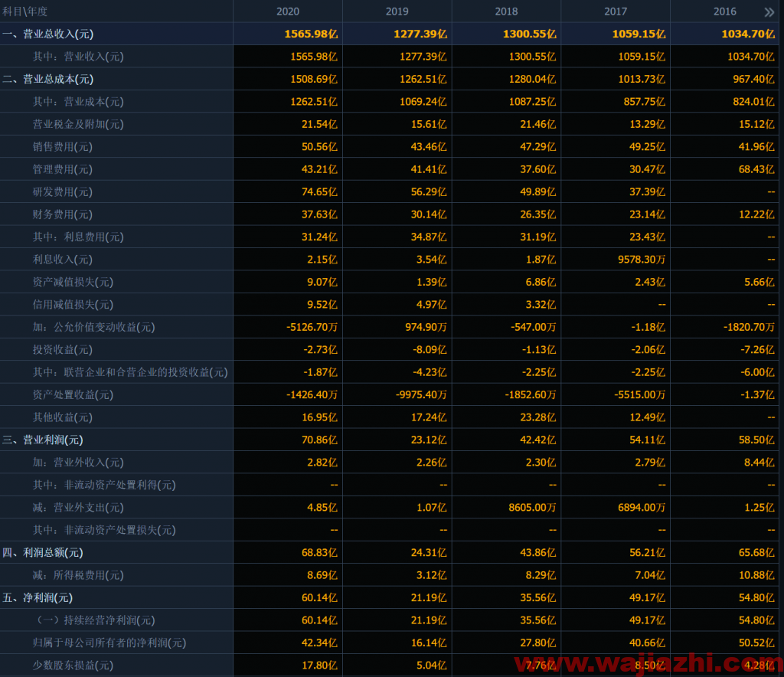The image size is (784, 677).
Task: Select the 加：营业外收入(元) row label
Action: pyautogui.click(x=78, y=463)
